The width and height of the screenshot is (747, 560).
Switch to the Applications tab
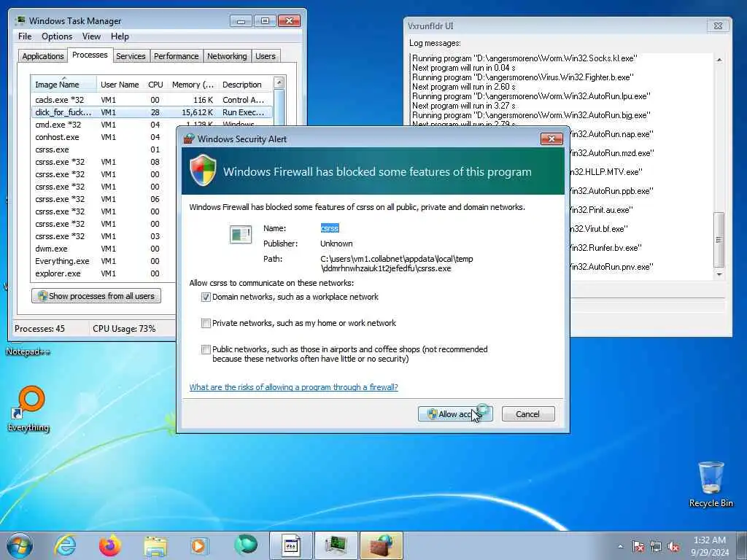click(43, 56)
